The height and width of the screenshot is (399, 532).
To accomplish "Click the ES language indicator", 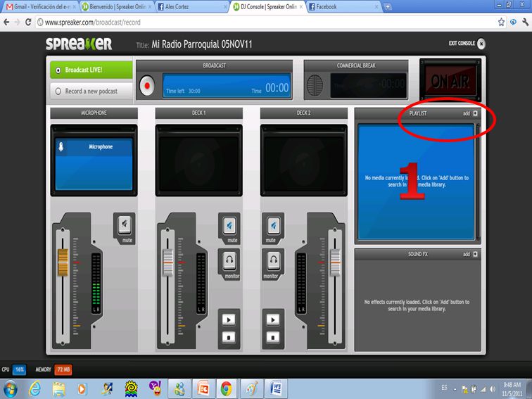I will (444, 388).
